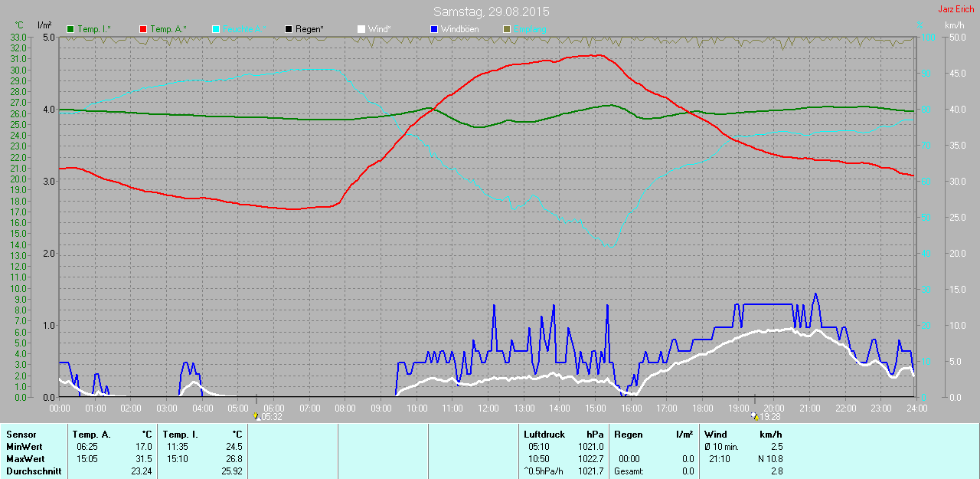Click the 'Sensor' row header
980x479 pixels.
point(21,435)
